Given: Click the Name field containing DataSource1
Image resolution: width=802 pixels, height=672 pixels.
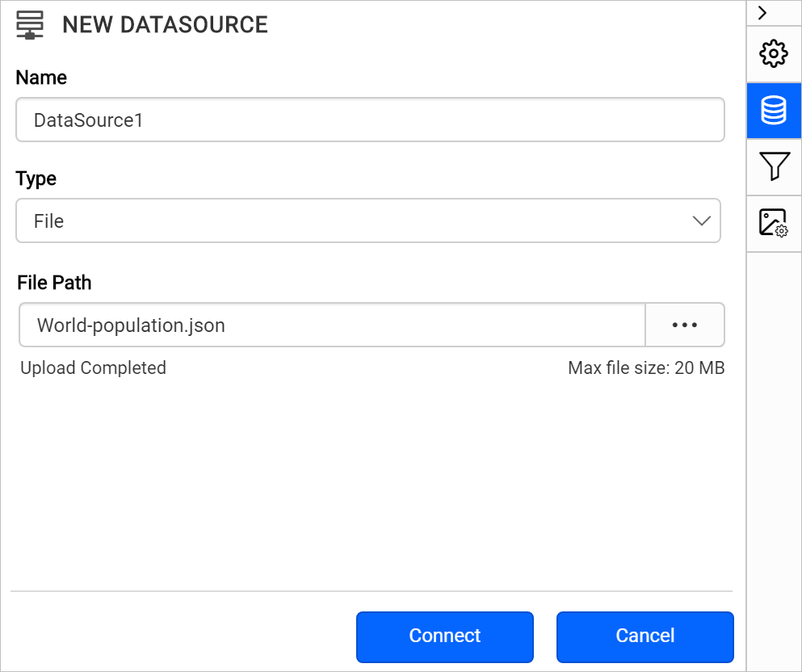Looking at the screenshot, I should pos(370,118).
